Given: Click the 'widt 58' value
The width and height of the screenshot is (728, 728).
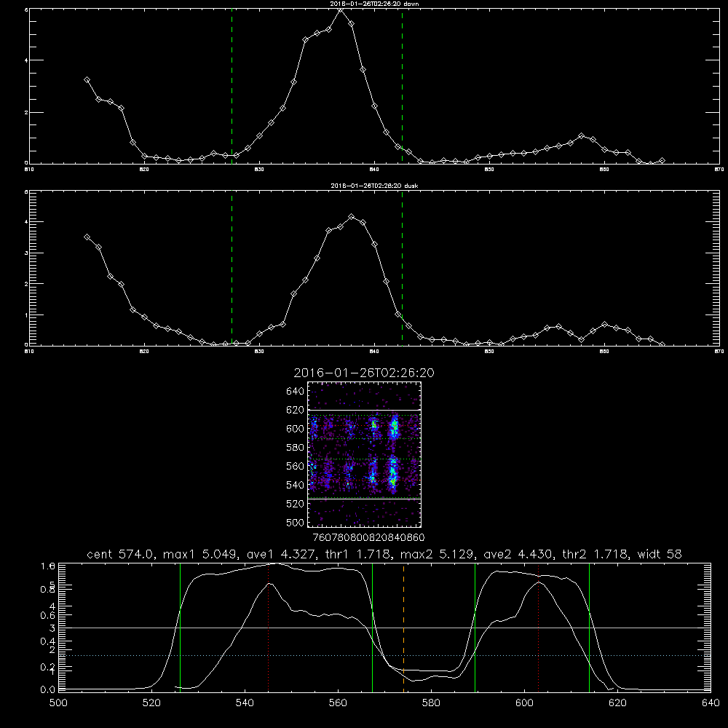Looking at the screenshot, I should [660, 554].
